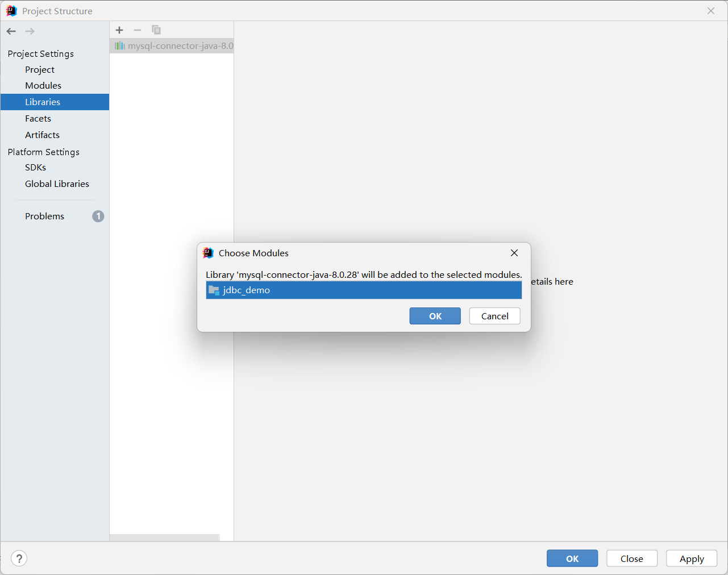Select mysql-connector-java library in list
Screen dimensions: 728x575
point(172,46)
